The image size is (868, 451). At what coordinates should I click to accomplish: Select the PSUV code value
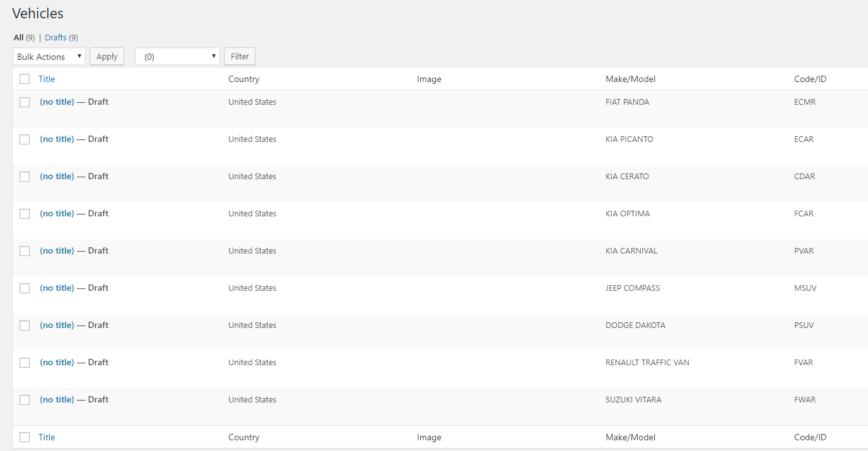[804, 325]
